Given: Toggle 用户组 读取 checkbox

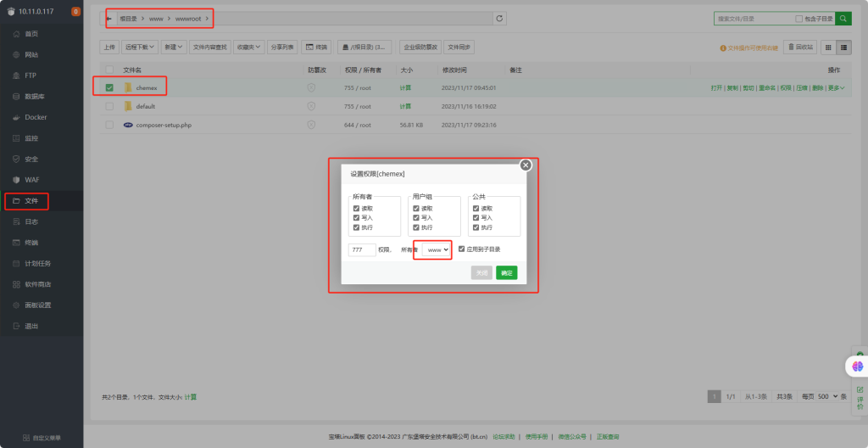Looking at the screenshot, I should pyautogui.click(x=416, y=209).
